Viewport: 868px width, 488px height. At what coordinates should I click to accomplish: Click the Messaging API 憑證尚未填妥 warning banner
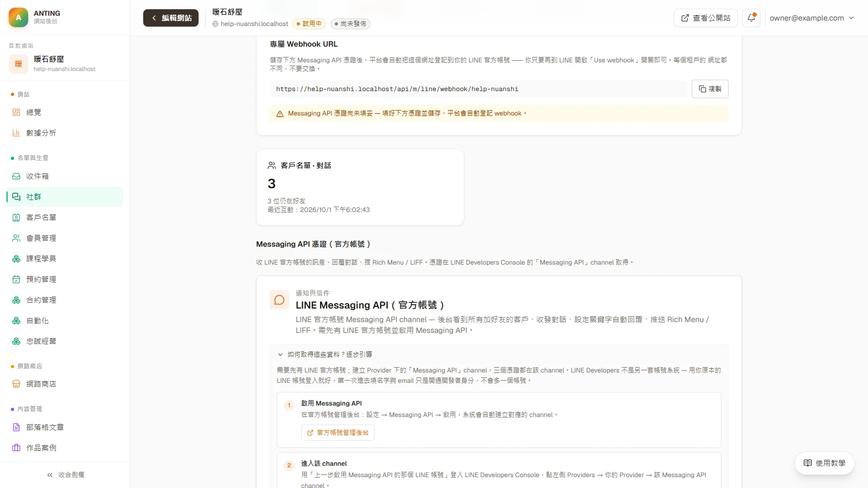(499, 113)
